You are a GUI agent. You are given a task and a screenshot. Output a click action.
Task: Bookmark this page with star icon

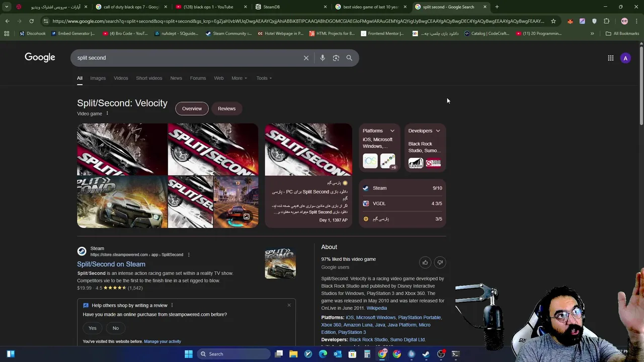click(553, 21)
